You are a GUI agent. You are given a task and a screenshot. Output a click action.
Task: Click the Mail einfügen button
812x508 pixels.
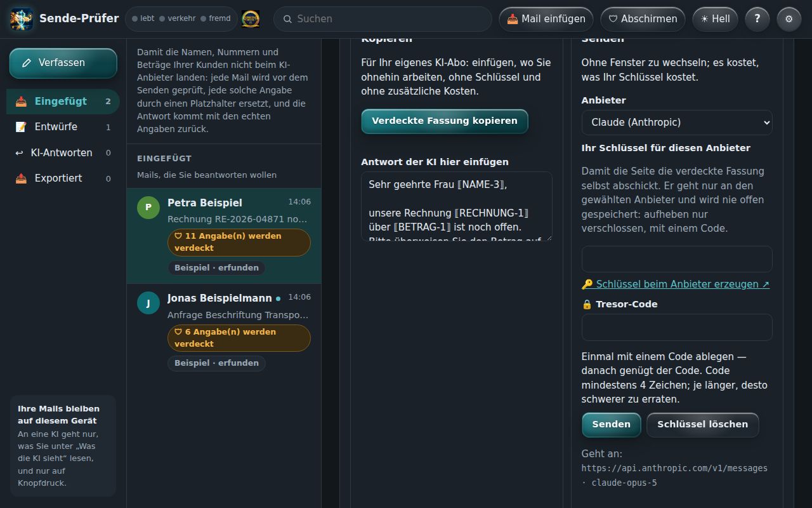(546, 19)
